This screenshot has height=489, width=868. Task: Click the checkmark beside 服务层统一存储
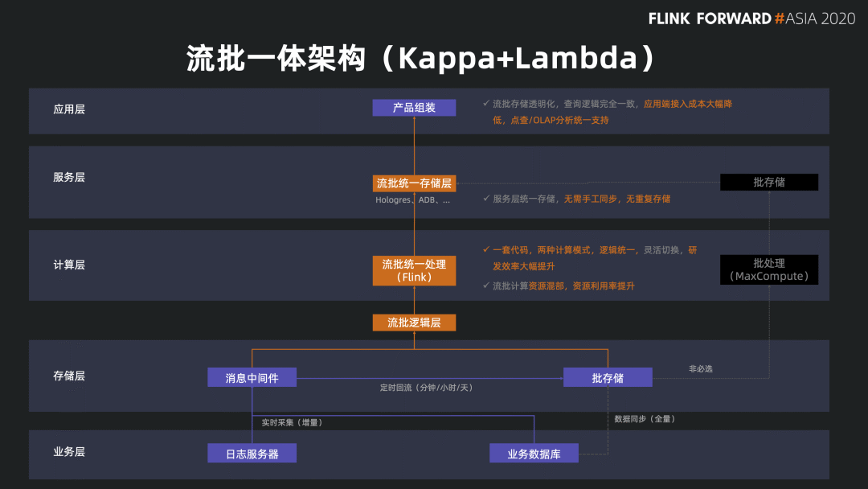tap(486, 198)
